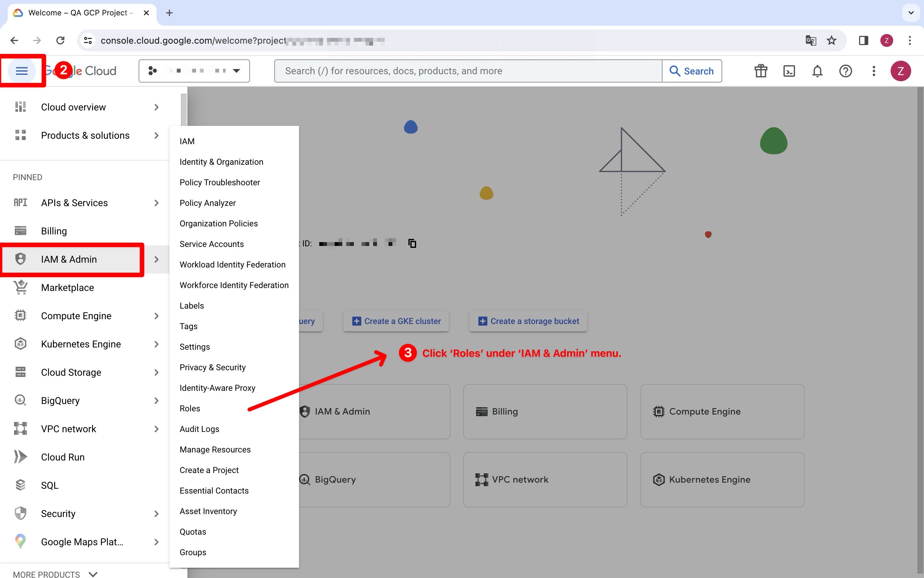This screenshot has width=924, height=578.
Task: Bookmark this page with the star icon
Action: (x=831, y=40)
